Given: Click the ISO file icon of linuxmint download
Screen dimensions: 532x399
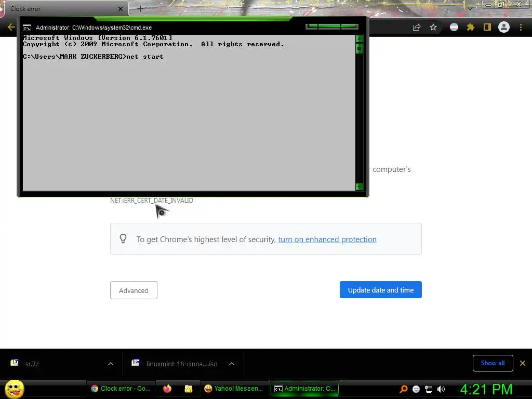Looking at the screenshot, I should click(136, 363).
